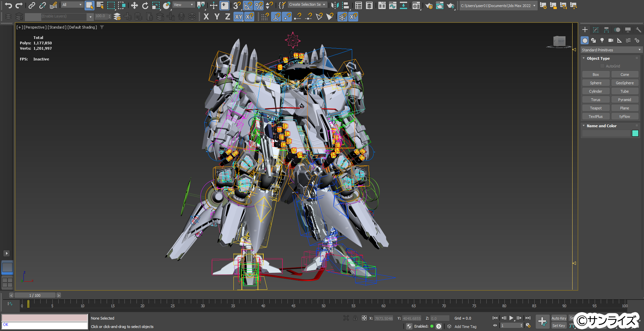Open the project folder path dropdown

(x=498, y=6)
